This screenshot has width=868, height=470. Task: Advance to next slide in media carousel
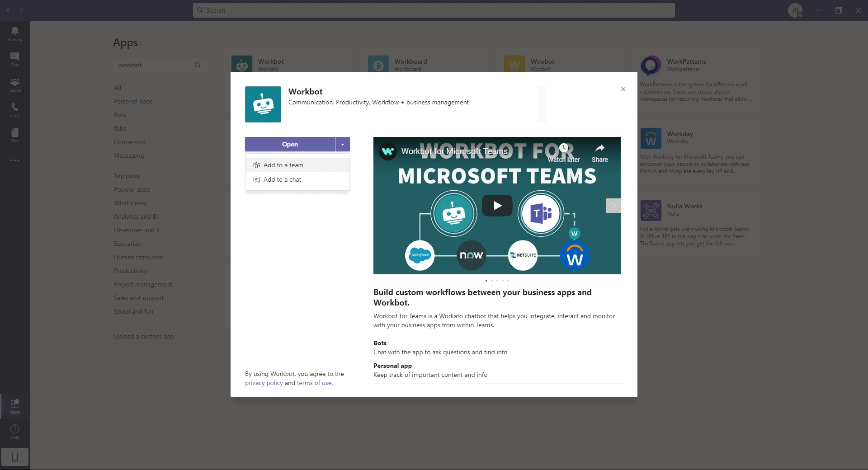tap(613, 206)
